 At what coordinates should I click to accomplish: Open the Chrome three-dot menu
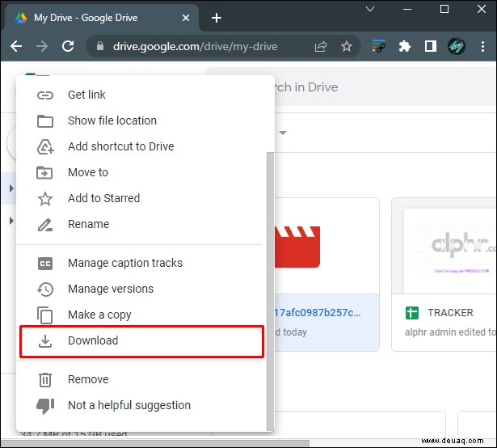coord(482,47)
